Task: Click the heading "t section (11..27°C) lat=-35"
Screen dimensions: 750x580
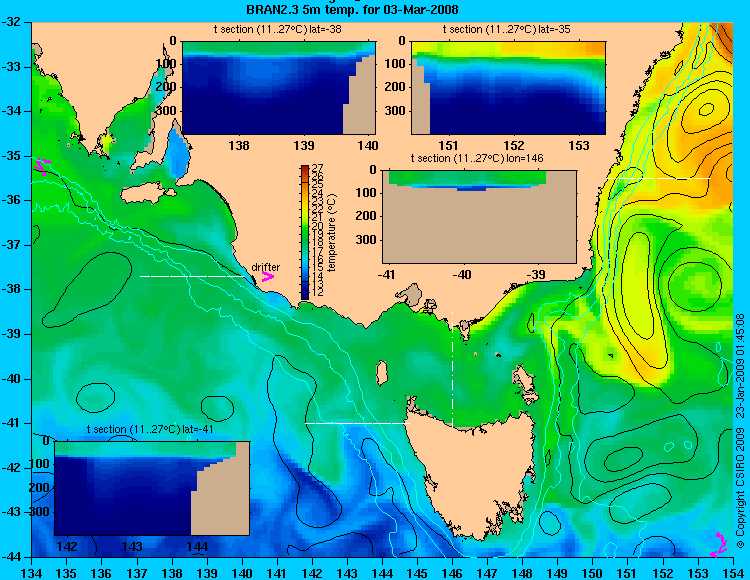Action: click(507, 29)
